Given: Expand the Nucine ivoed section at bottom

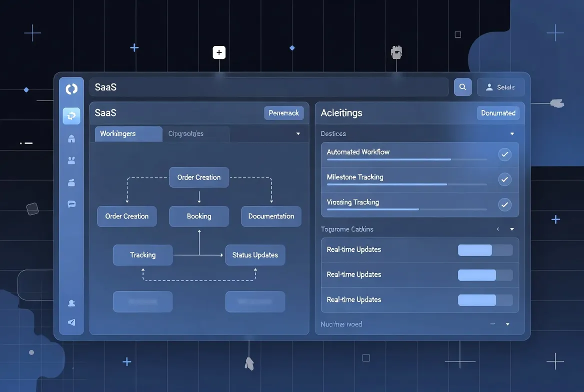Looking at the screenshot, I should click(x=507, y=324).
